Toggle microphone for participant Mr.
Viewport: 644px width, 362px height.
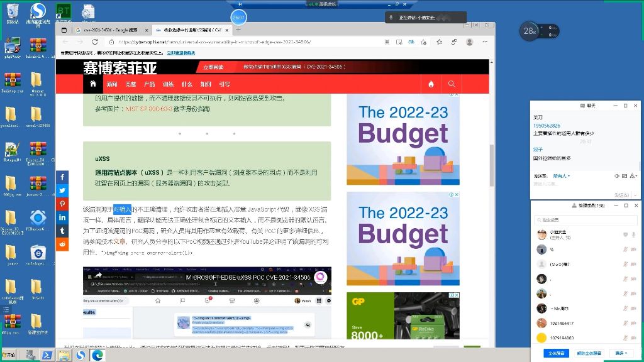tap(626, 308)
